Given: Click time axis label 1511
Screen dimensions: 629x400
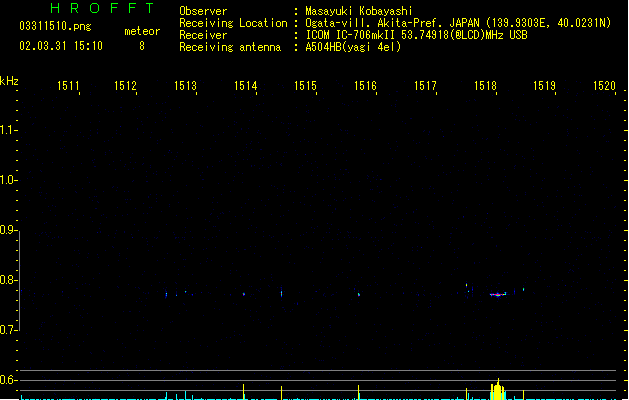Looking at the screenshot, I should click(68, 86).
